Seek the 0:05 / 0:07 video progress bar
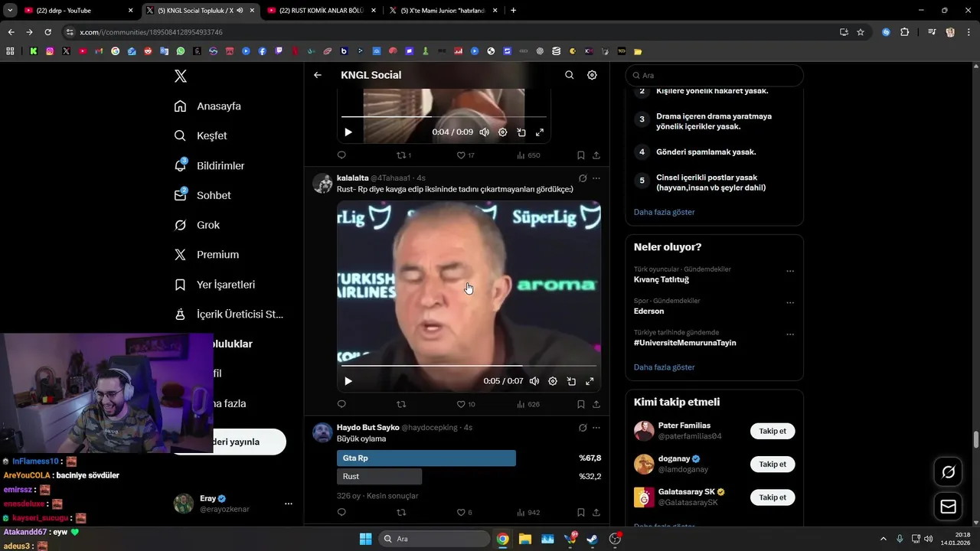This screenshot has height=551, width=980. 469,366
